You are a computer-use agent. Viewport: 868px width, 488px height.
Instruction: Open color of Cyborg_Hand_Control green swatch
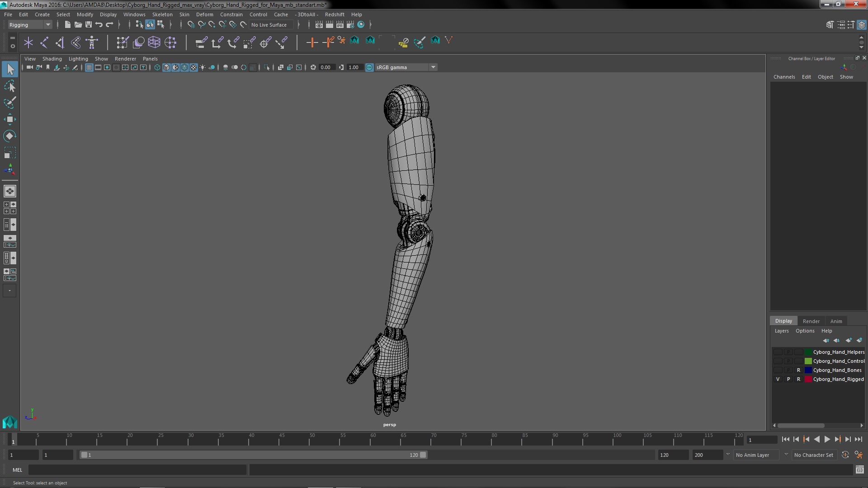pos(808,361)
